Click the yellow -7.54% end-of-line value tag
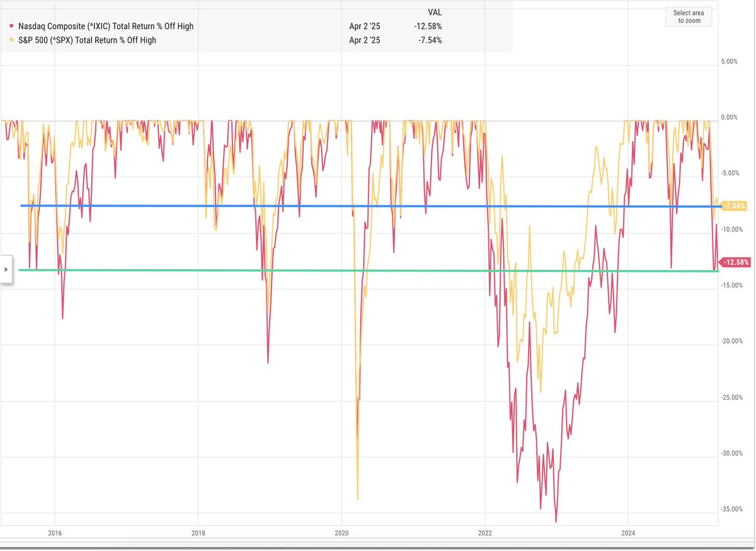Image resolution: width=756 pixels, height=551 pixels. [x=735, y=206]
